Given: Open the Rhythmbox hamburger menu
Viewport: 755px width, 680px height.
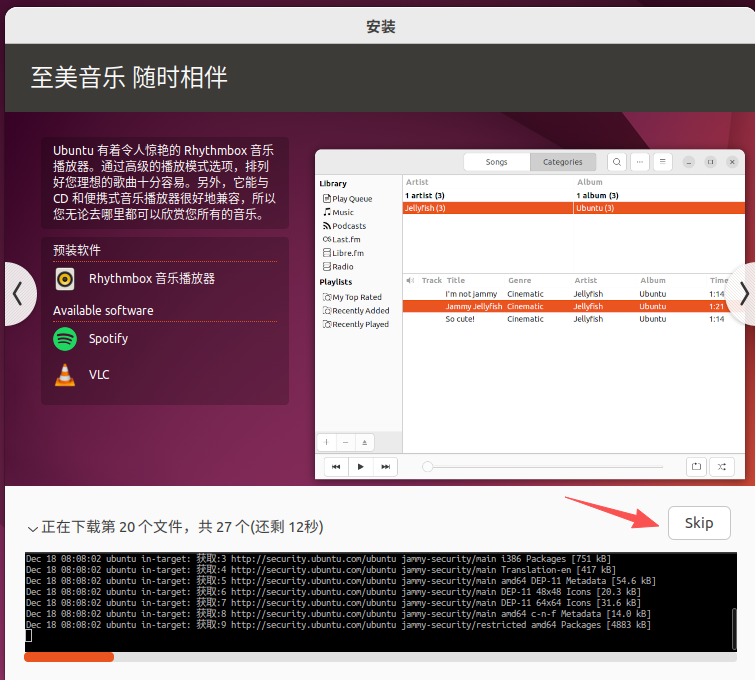Looking at the screenshot, I should [663, 162].
